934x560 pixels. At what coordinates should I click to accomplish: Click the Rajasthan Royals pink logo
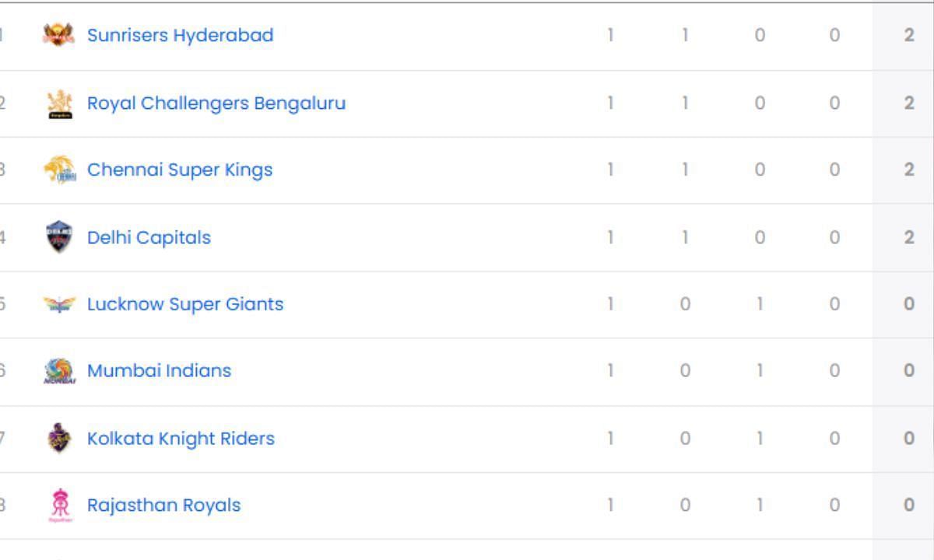(x=60, y=506)
